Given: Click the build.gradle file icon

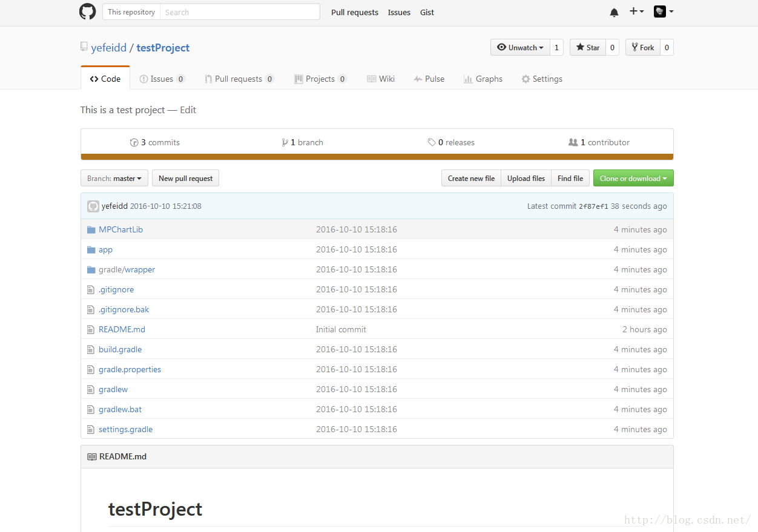Looking at the screenshot, I should coord(91,349).
